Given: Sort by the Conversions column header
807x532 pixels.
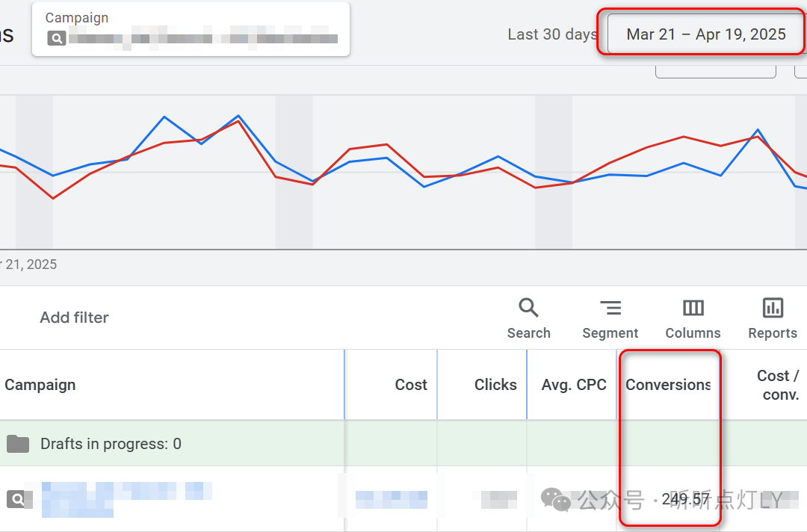Looking at the screenshot, I should point(668,385).
